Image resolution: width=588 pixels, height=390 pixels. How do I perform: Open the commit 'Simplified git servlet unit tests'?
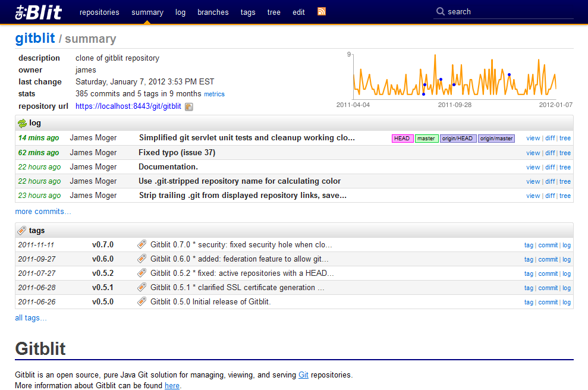pos(247,137)
